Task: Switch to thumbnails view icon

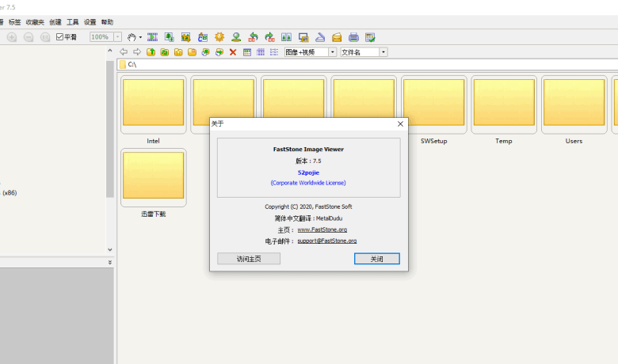Action: [247, 52]
